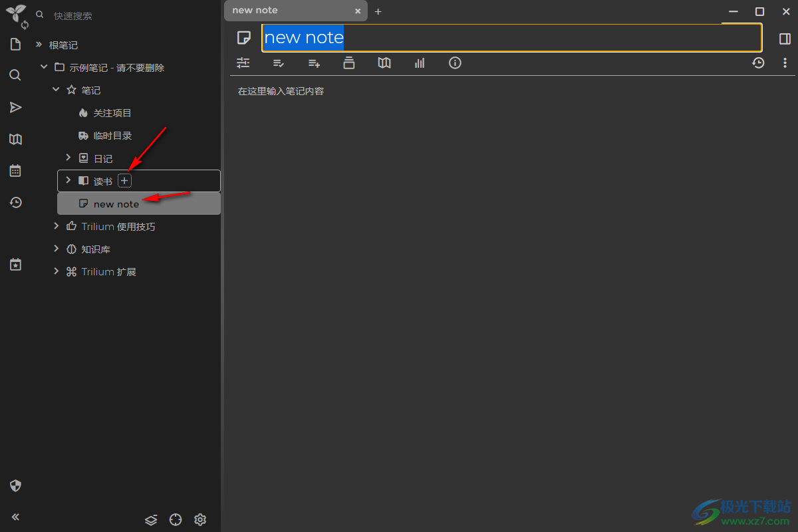Open recent changes clock icon in launcher
Screen dimensions: 798x532
[x=15, y=203]
